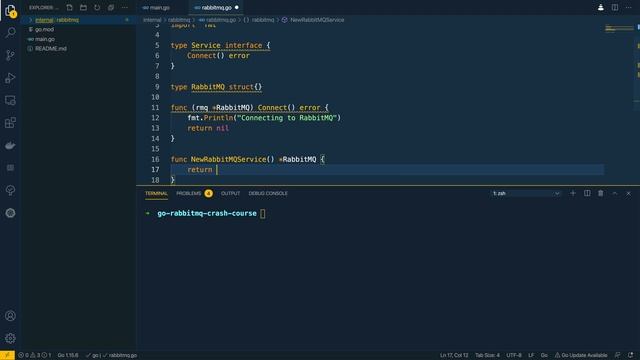Viewport: 640px width, 360px height.
Task: Switch to the rabbitmq.go editor tab
Action: pos(216,7)
